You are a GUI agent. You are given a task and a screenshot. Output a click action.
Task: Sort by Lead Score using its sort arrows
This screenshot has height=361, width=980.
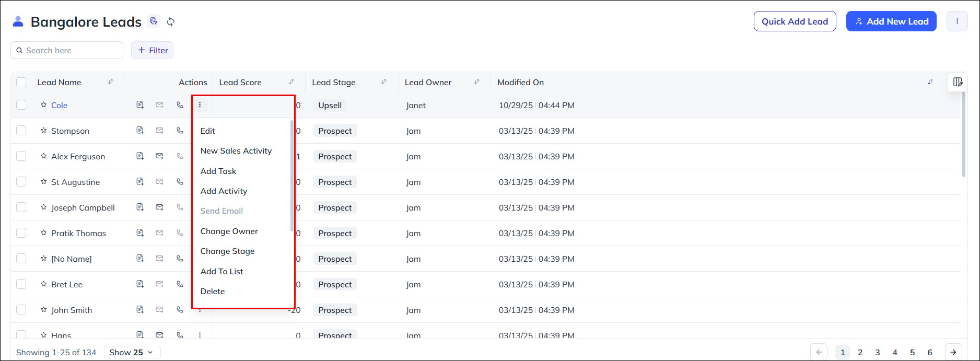pos(291,82)
